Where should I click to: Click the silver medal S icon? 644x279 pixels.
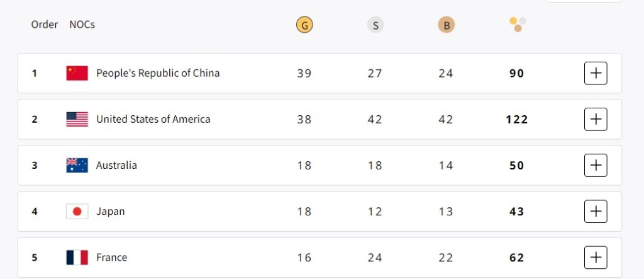pyautogui.click(x=375, y=25)
